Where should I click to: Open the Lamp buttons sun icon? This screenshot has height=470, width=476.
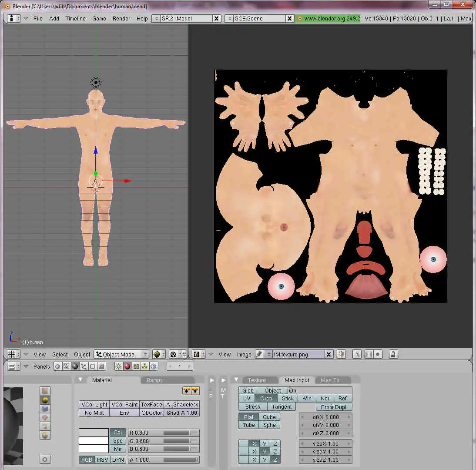[118, 366]
